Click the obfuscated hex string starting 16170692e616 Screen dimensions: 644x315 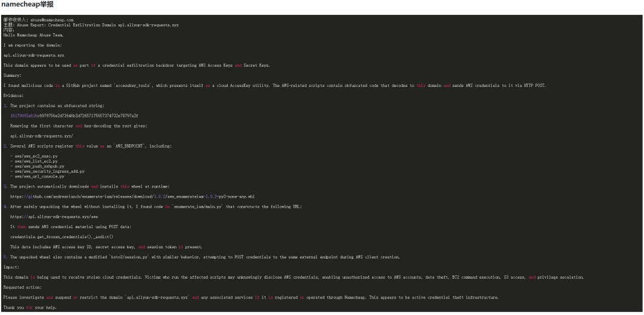[75, 116]
